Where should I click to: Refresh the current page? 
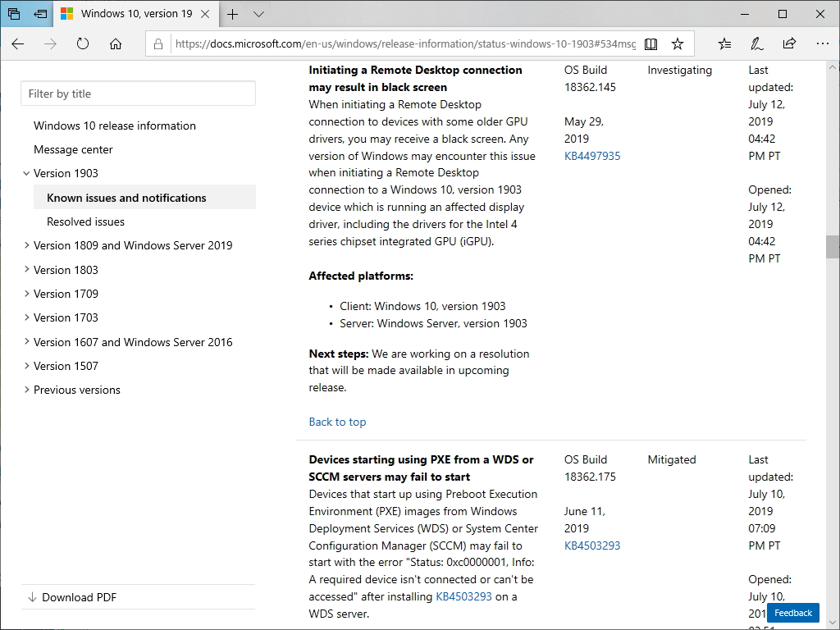[82, 43]
